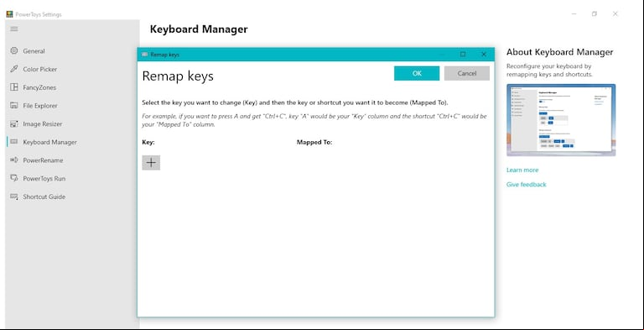
Task: Open PowerRename settings
Action: 43,160
